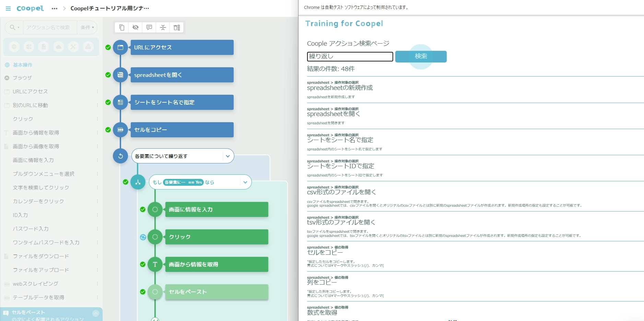This screenshot has width=644, height=321.
Task: Click the 各要素に… == Yes condition tag
Action: [x=183, y=182]
